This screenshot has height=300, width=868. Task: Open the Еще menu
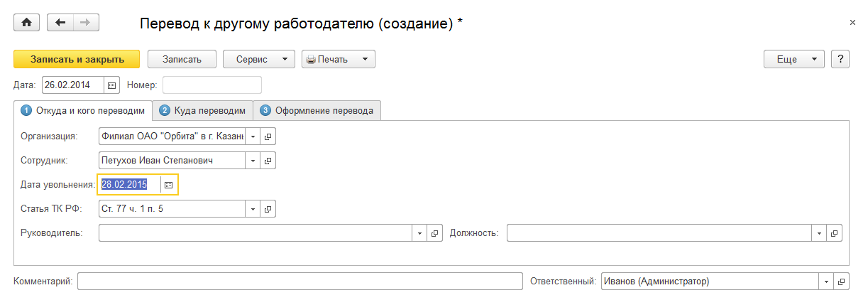(x=793, y=60)
